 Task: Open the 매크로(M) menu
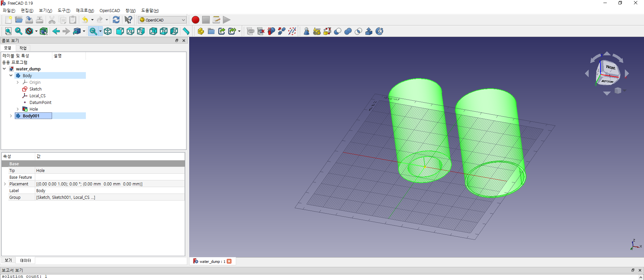tap(85, 11)
